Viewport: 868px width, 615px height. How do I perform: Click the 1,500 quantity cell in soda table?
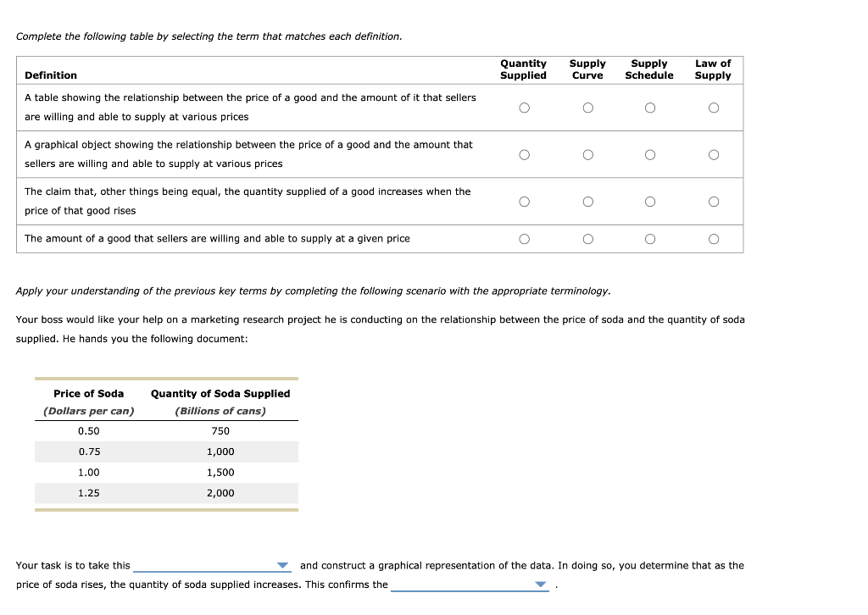tap(220, 473)
